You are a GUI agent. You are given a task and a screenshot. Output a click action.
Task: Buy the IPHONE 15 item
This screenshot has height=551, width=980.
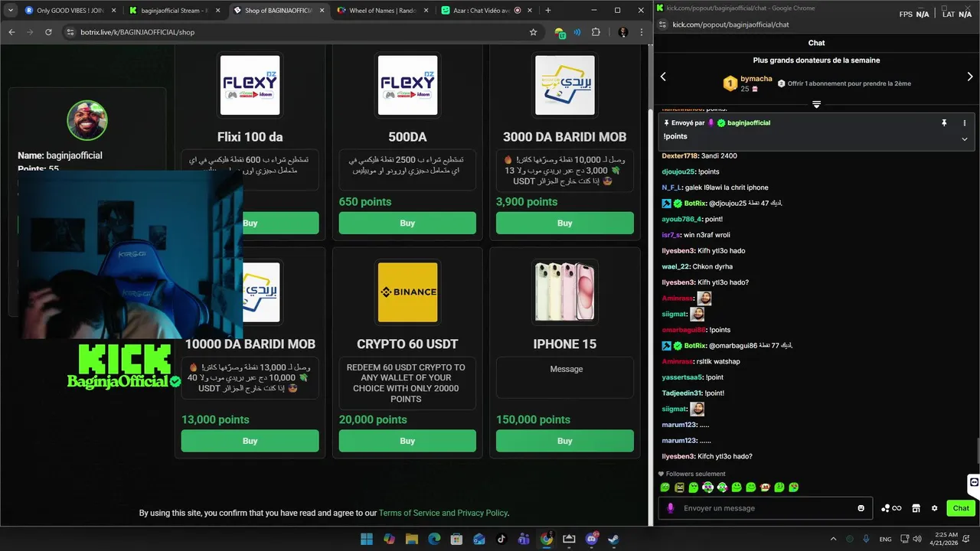565,441
